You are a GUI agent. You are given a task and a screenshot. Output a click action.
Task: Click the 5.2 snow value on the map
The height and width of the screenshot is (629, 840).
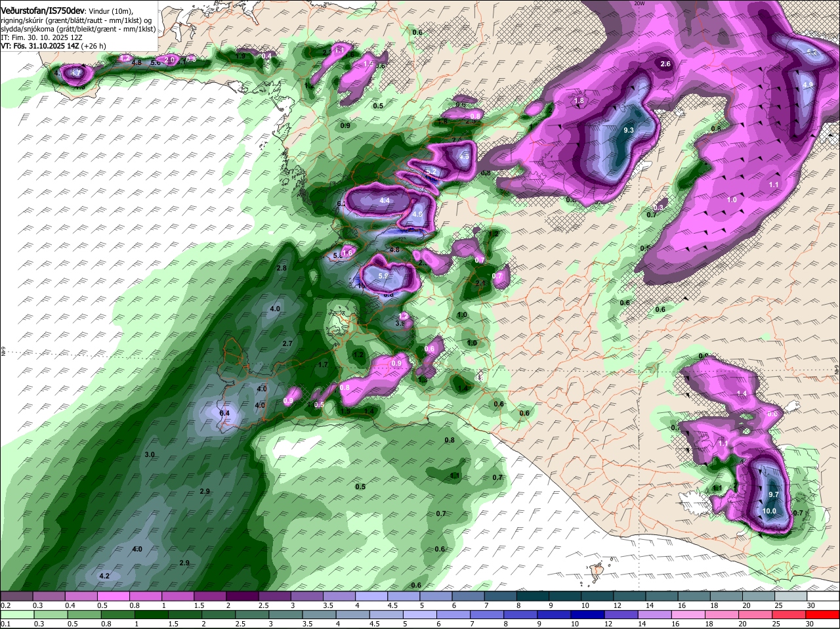431,172
